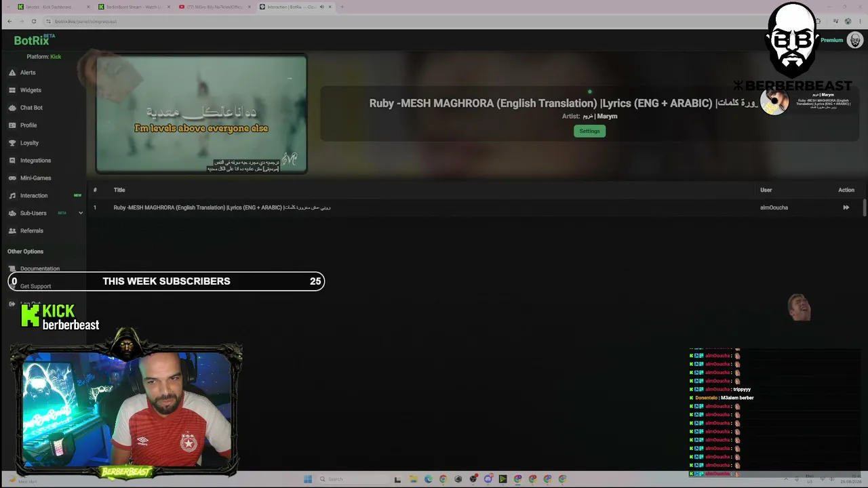868x488 pixels.
Task: Click the Premium label in the header
Action: [x=831, y=40]
